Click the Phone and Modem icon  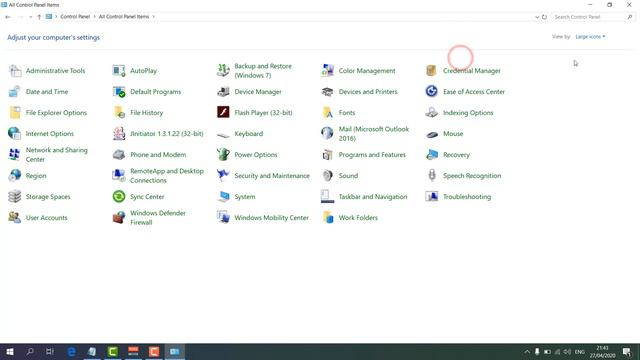coord(119,155)
